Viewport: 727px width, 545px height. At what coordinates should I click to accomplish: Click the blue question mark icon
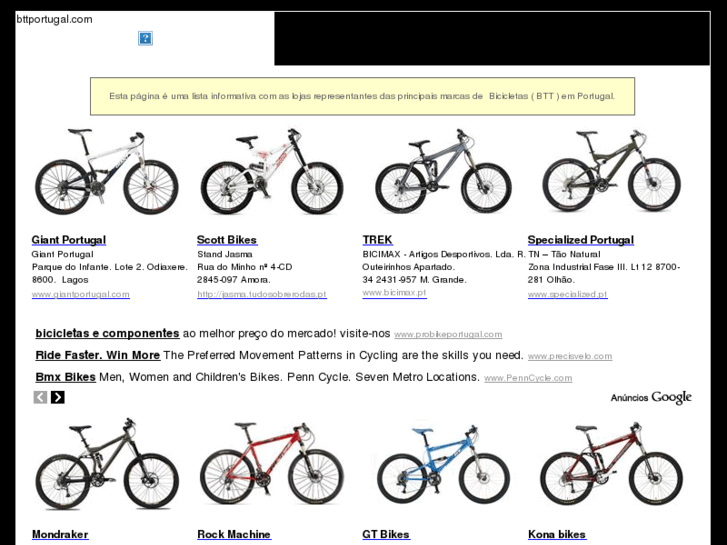click(x=145, y=38)
